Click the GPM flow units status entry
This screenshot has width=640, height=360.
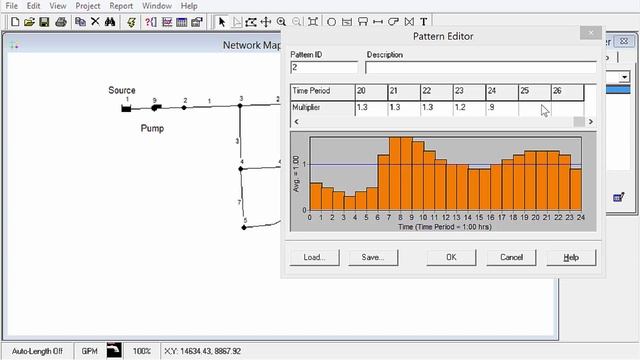89,351
